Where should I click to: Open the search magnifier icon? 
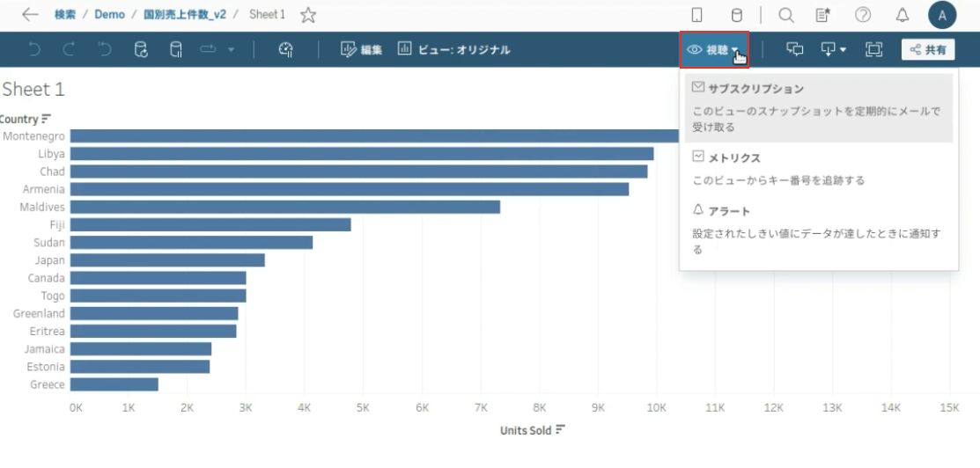[786, 15]
